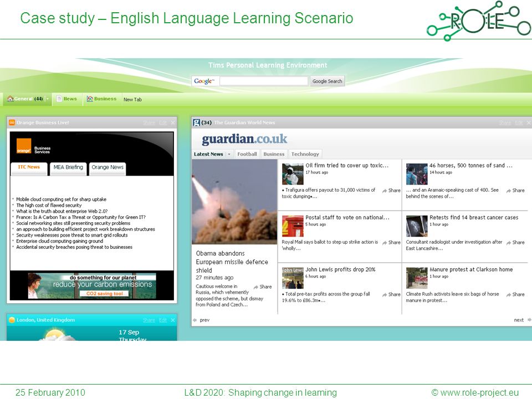The width and height of the screenshot is (532, 399).
Task: Close the Orange Business Live widget
Action: click(x=173, y=122)
